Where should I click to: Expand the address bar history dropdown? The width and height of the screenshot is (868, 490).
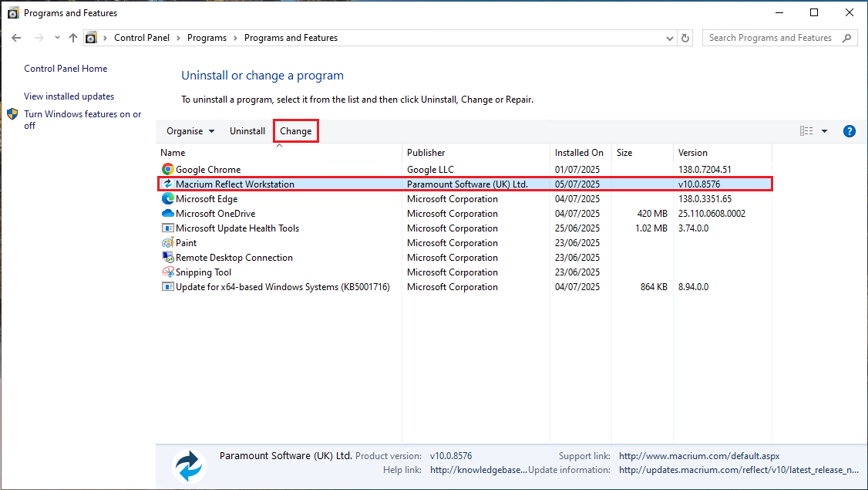[669, 38]
